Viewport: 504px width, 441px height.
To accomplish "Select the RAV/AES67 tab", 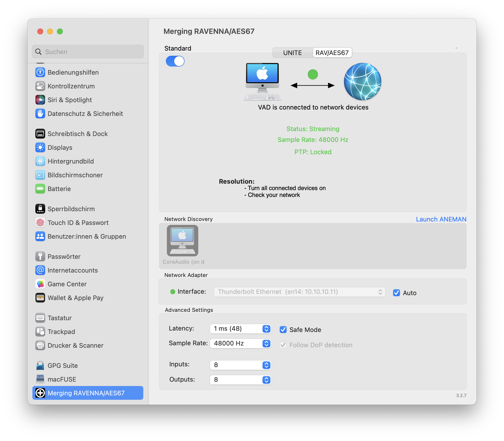I will click(x=332, y=53).
